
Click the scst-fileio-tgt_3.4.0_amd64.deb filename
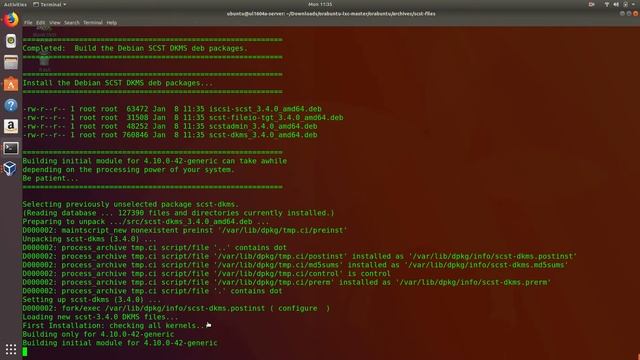(276, 118)
